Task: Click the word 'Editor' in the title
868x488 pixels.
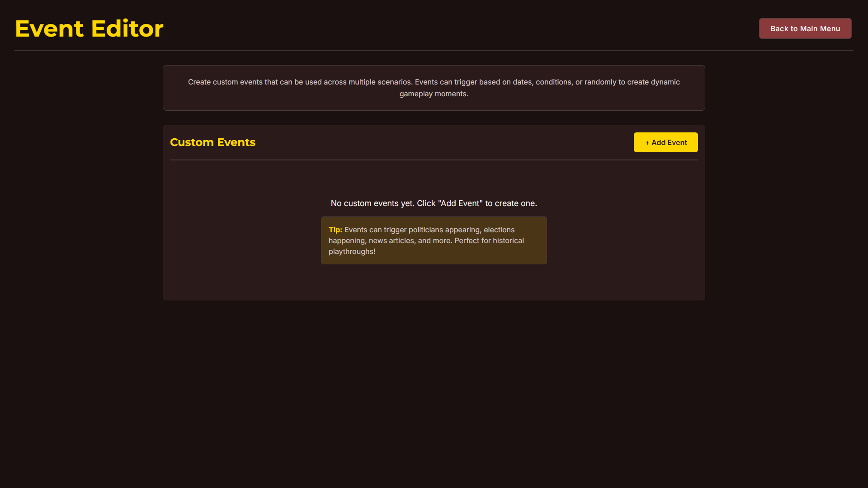Action: click(127, 28)
